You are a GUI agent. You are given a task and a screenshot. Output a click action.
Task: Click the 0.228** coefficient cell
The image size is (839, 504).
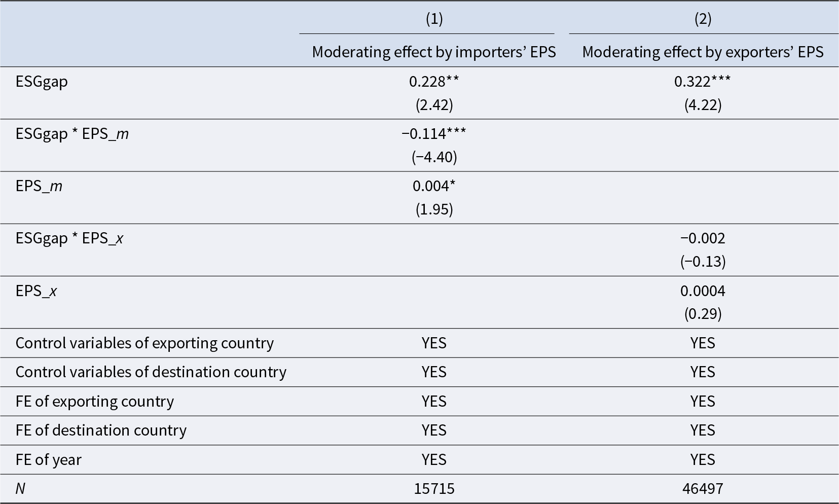coord(434,82)
